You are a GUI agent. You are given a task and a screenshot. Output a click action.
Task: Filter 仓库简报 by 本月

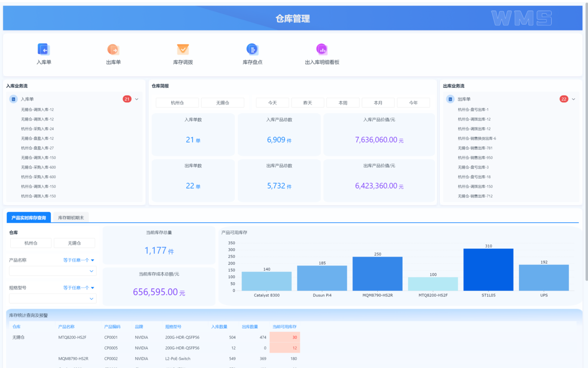[x=378, y=103]
